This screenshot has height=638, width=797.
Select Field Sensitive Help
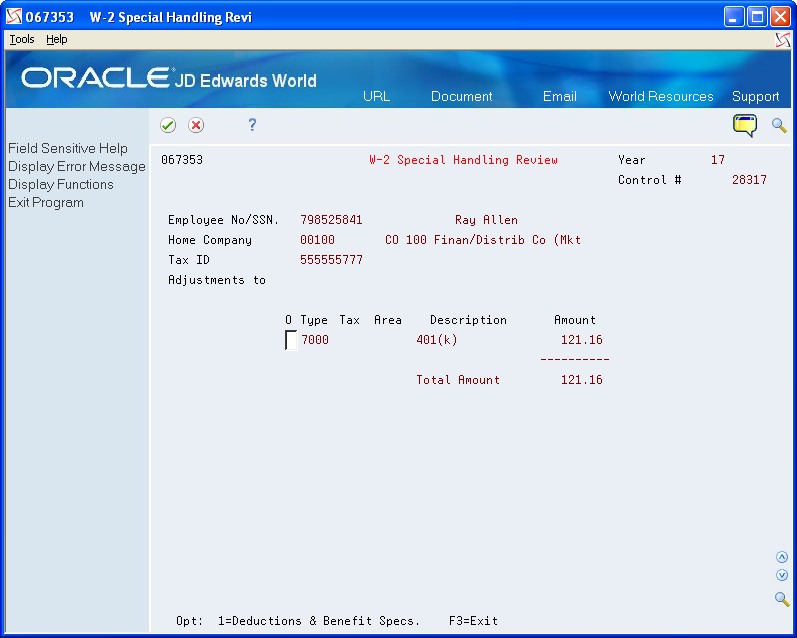pyautogui.click(x=68, y=148)
